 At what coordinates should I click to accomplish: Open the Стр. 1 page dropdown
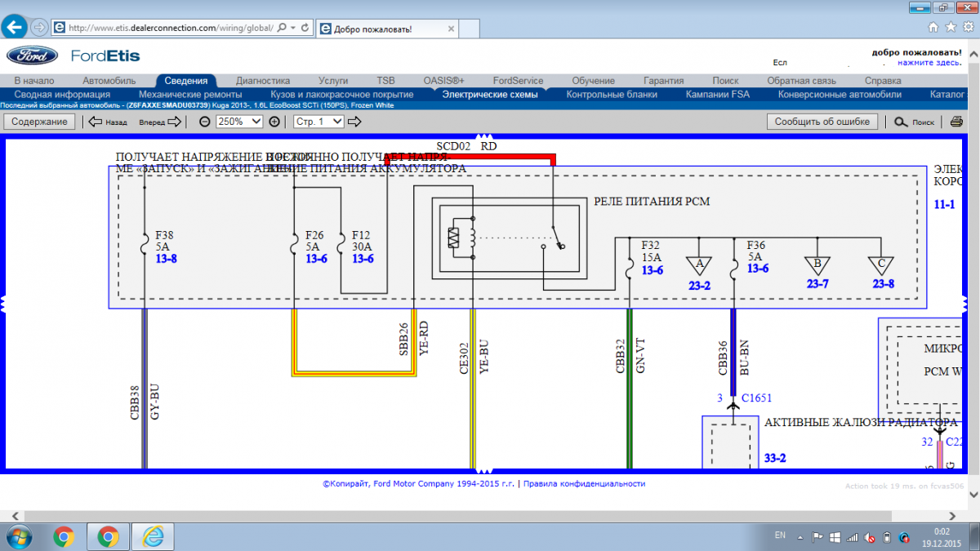pos(319,122)
